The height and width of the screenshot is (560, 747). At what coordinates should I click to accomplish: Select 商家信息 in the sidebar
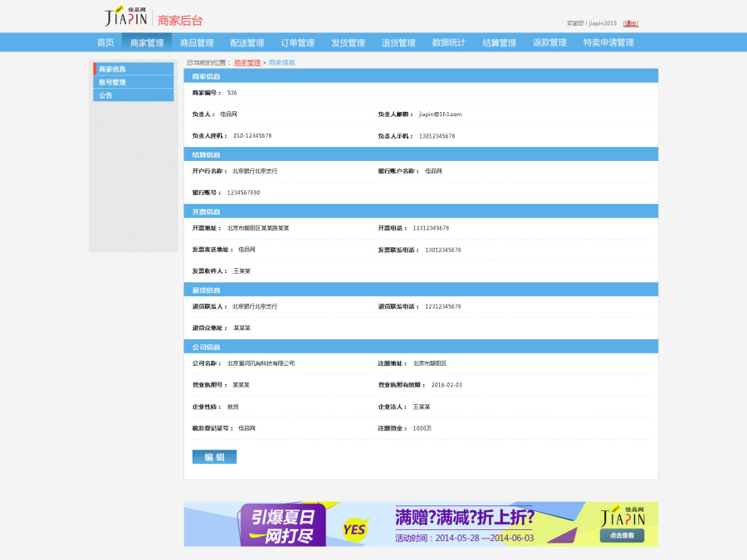114,69
